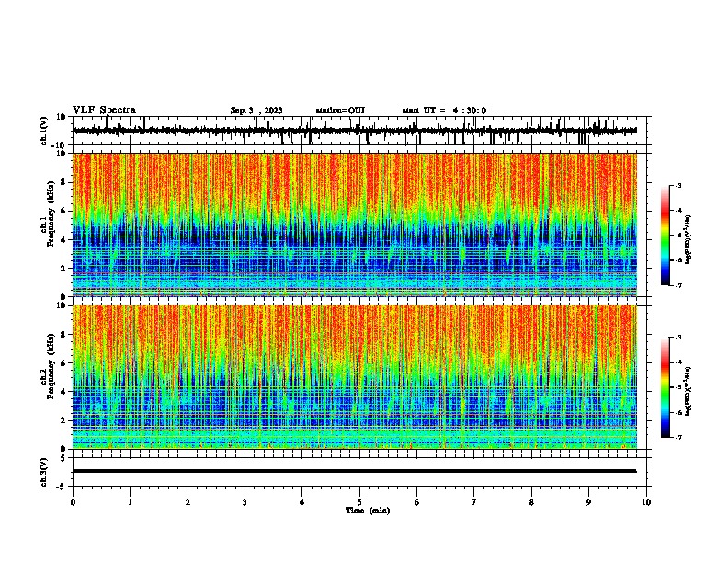The image size is (728, 563).
Task: Click time axis tick label '3'
Action: point(245,502)
